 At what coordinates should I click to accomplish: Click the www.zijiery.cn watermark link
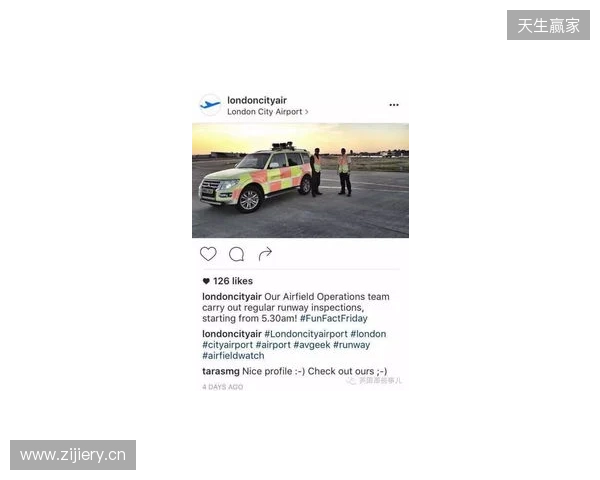coord(73,455)
